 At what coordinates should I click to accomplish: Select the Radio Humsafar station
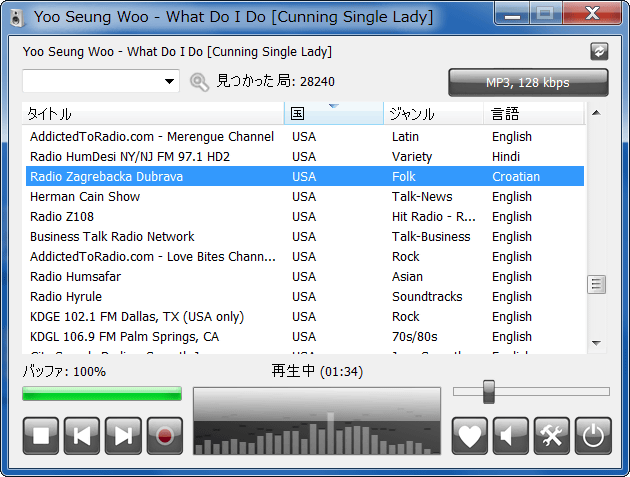(x=305, y=276)
